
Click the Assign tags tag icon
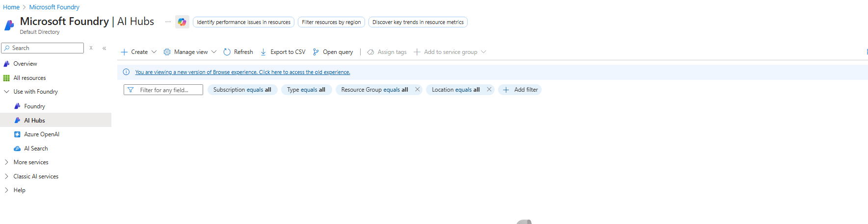[371, 52]
